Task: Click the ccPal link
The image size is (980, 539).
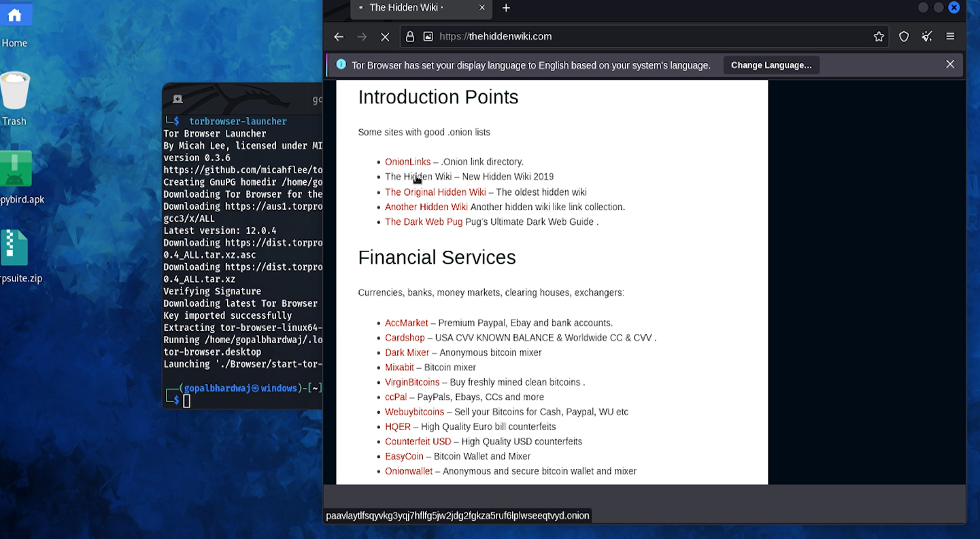Action: (396, 397)
